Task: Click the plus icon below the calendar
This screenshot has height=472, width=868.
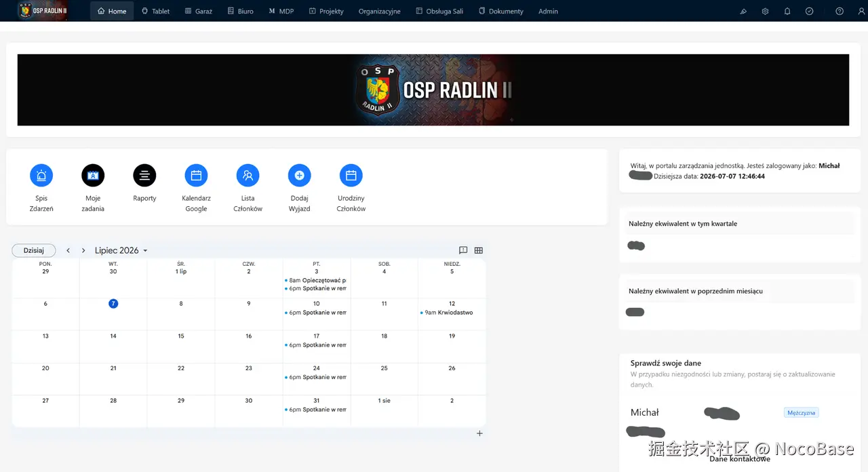Action: [479, 433]
